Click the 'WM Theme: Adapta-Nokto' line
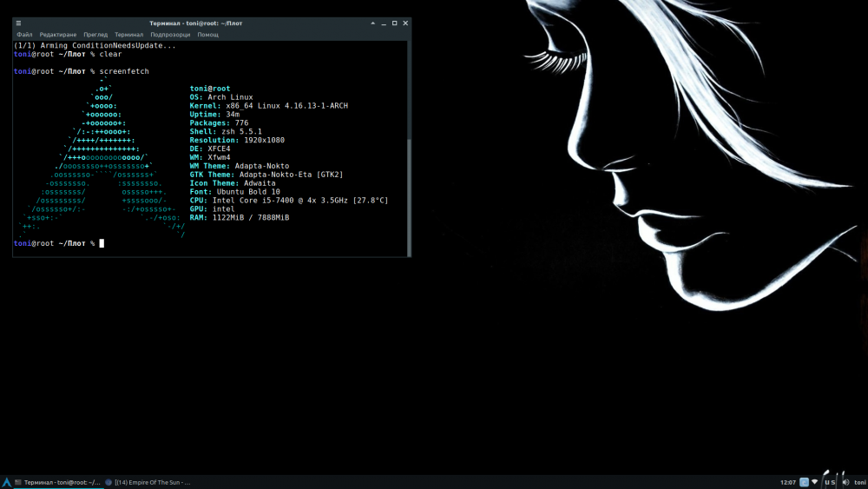The height and width of the screenshot is (489, 868). [240, 166]
